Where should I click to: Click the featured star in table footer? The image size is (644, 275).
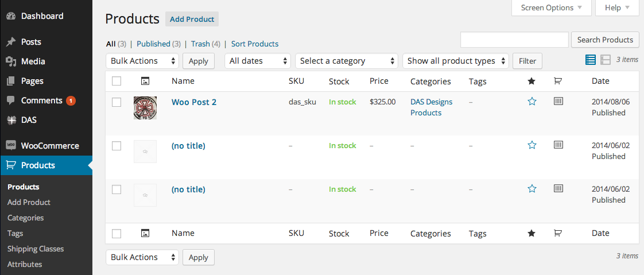pos(532,234)
